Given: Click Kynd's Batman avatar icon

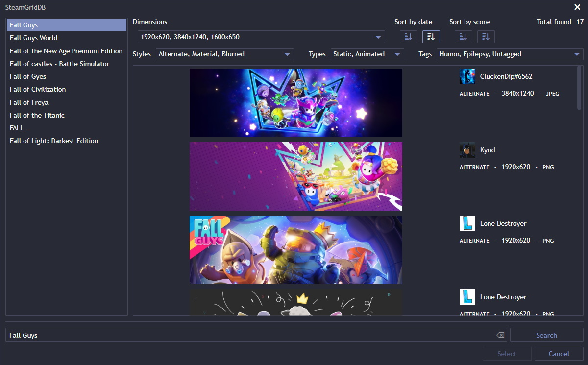Looking at the screenshot, I should pyautogui.click(x=467, y=150).
